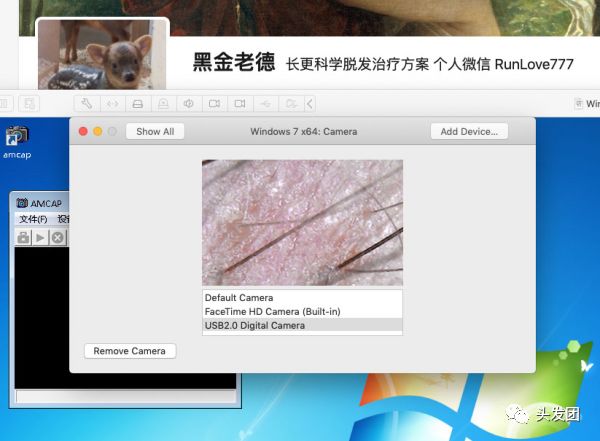This screenshot has width=600, height=441.
Task: Click the CD/DVD drive toolbar icon
Action: [163, 103]
